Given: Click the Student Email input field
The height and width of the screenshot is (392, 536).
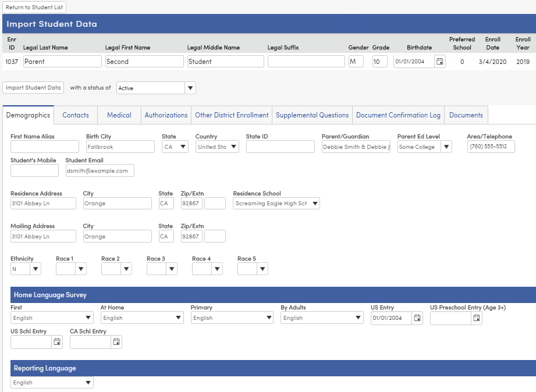Looking at the screenshot, I should point(99,170).
